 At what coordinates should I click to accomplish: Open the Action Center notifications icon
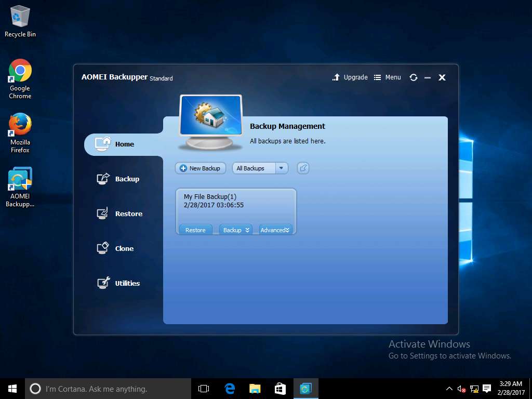tap(487, 389)
